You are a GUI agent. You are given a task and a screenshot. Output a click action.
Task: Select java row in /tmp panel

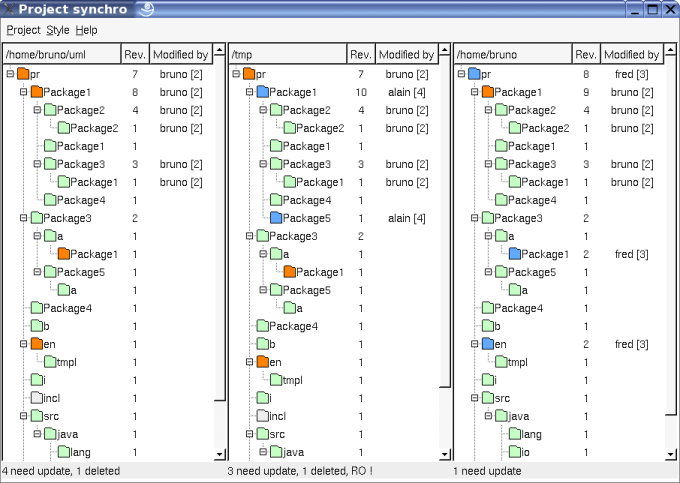coord(333,452)
